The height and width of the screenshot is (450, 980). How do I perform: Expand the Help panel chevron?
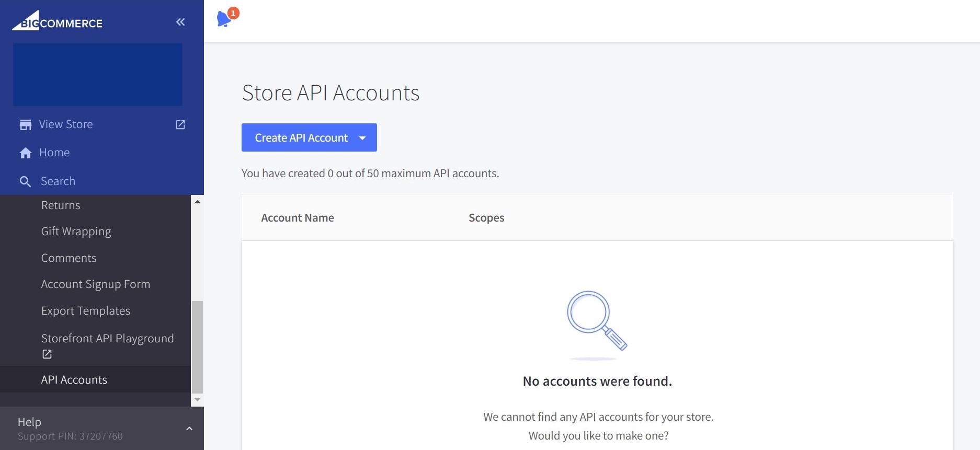point(189,429)
